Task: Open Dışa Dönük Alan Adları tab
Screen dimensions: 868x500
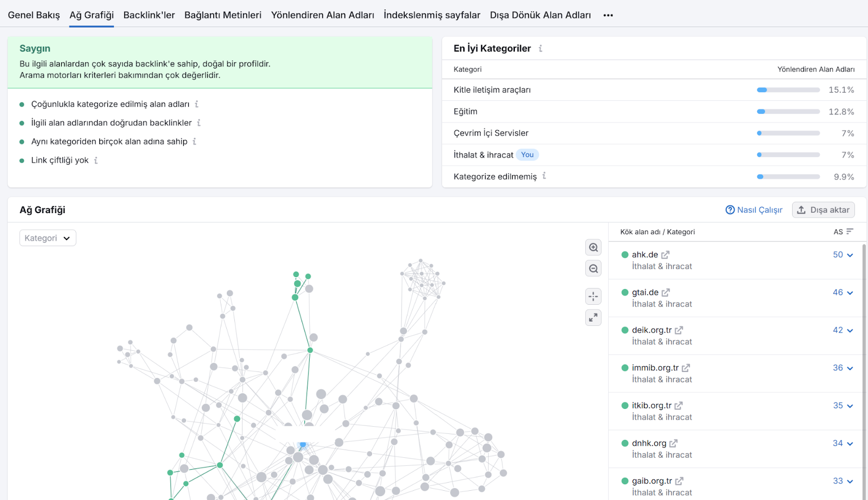Action: (x=540, y=15)
